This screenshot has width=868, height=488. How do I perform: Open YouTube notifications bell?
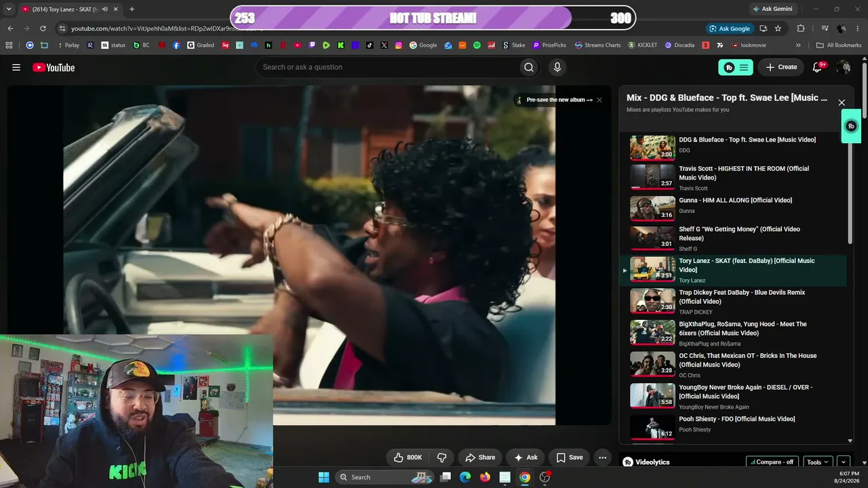[818, 67]
